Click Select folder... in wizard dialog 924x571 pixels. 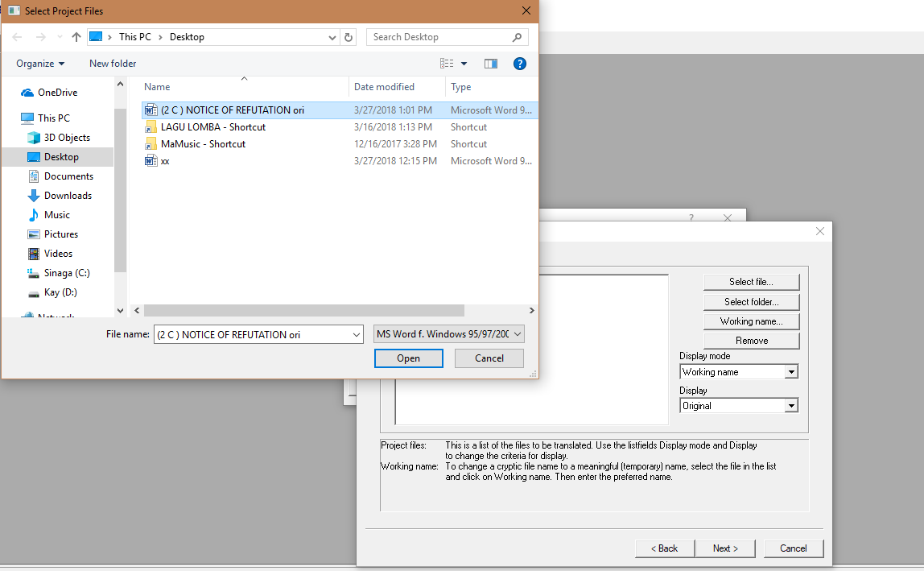click(751, 301)
